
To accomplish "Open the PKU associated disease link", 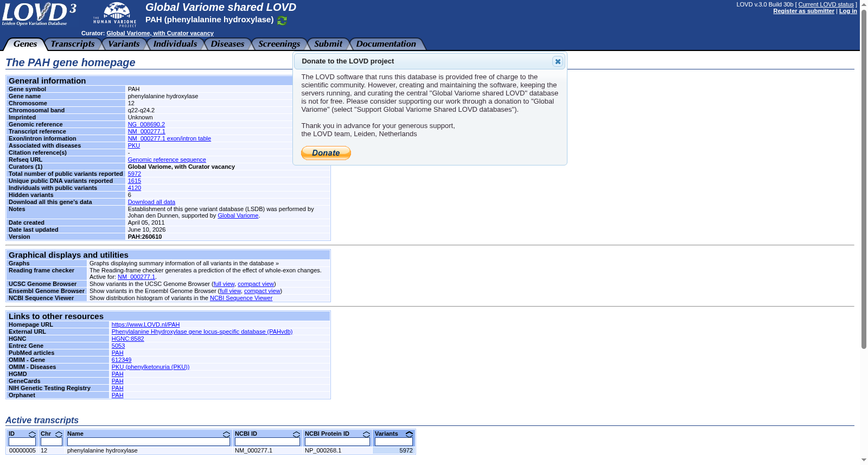I will click(133, 145).
